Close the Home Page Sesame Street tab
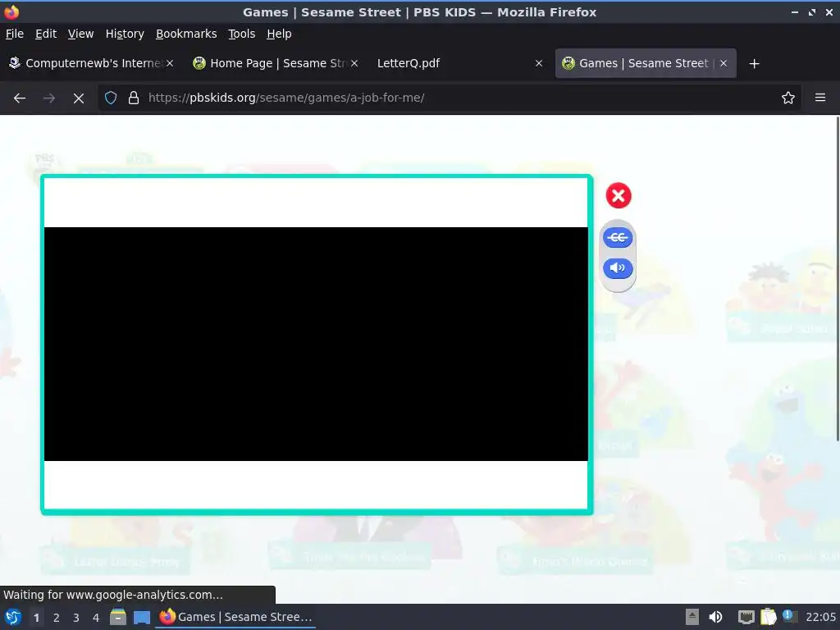This screenshot has height=630, width=840. 354,63
